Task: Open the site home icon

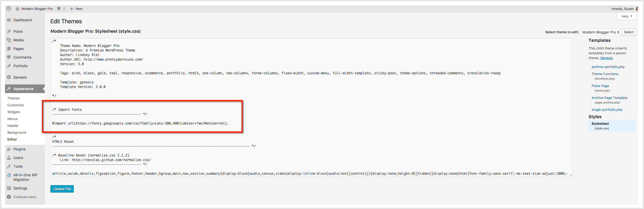Action: click(17, 9)
